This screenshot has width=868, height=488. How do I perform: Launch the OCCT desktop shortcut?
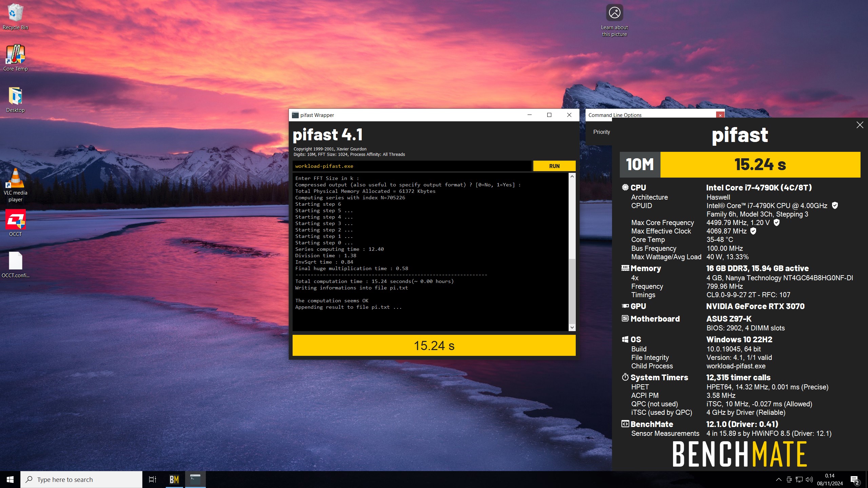coord(15,223)
